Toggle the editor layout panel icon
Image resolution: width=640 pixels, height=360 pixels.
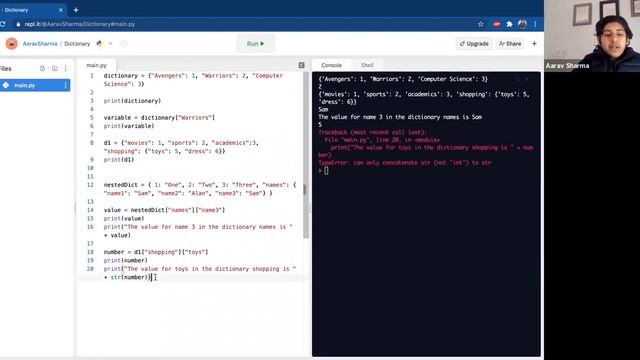click(301, 65)
